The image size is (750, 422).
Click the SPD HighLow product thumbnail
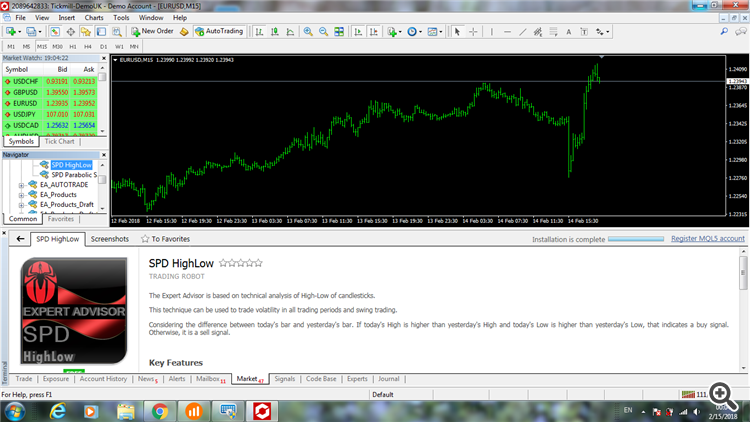[x=74, y=311]
